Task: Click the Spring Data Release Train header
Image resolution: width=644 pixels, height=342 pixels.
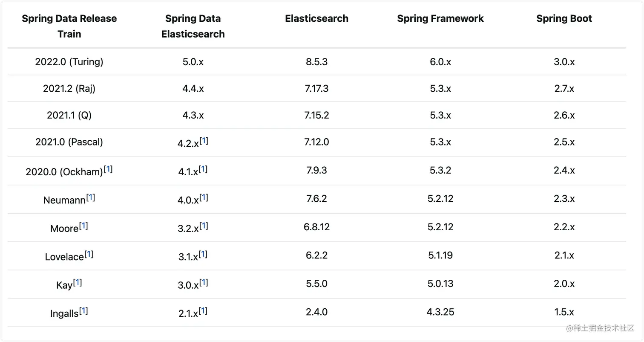Action: coord(69,26)
